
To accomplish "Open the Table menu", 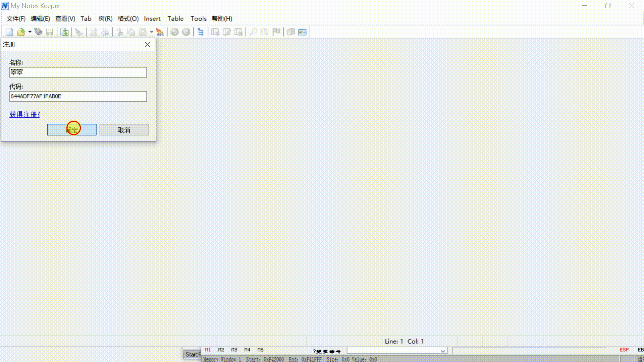I will pos(175,19).
